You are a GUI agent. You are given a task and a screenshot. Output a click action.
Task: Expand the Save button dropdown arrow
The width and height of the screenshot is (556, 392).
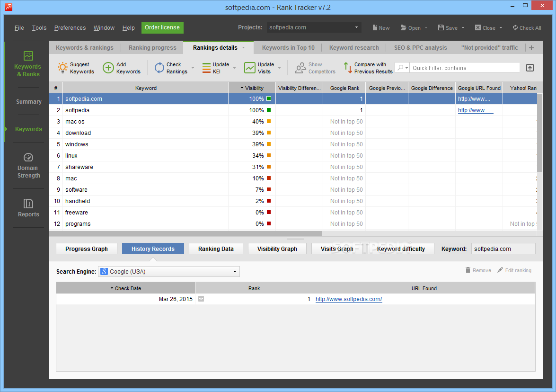[463, 27]
